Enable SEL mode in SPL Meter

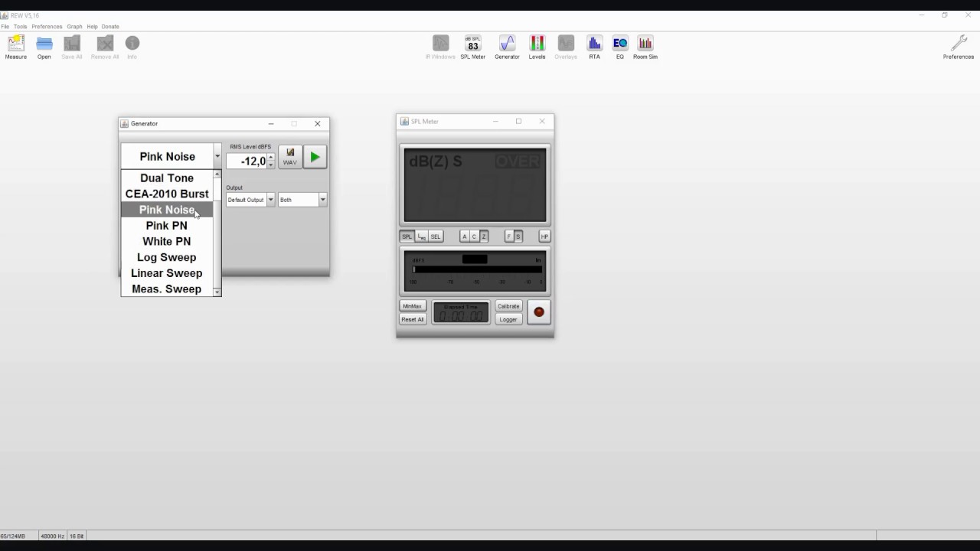coord(436,236)
